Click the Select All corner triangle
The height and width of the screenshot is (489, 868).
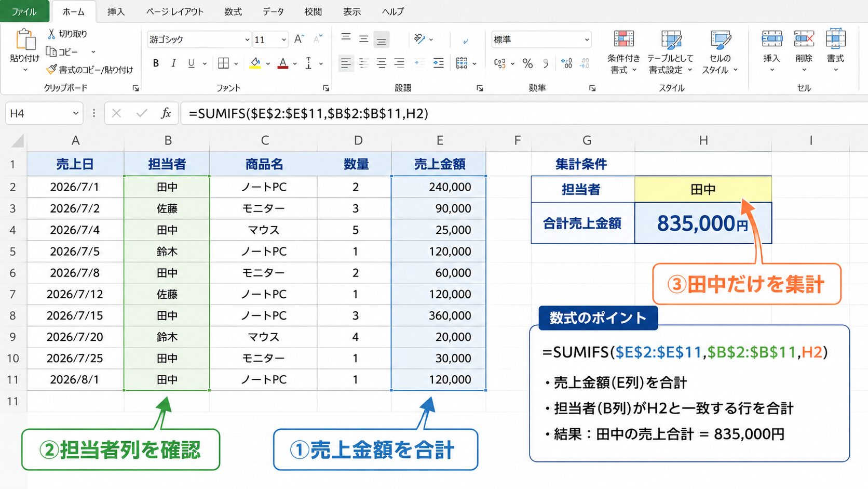[x=18, y=141]
